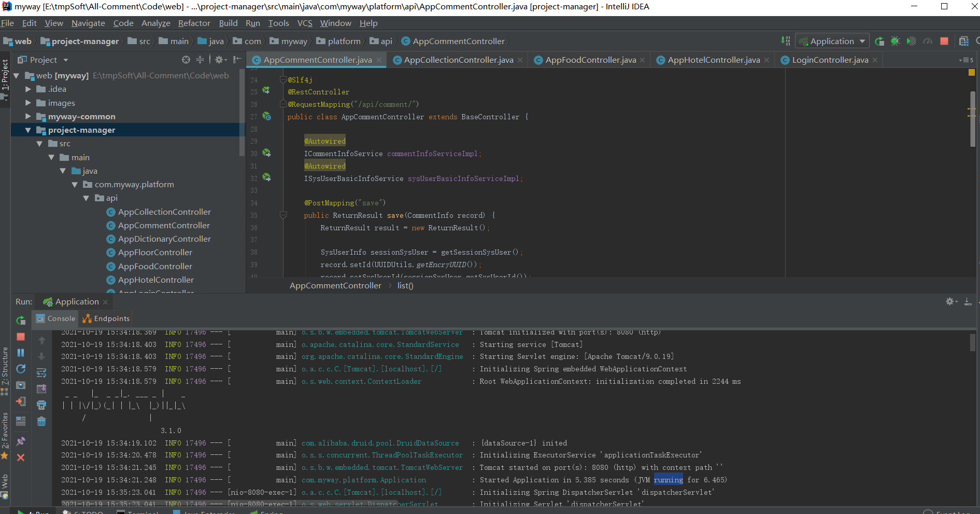Expand the .idea folder
Screen dimensions: 980x514
click(28, 89)
